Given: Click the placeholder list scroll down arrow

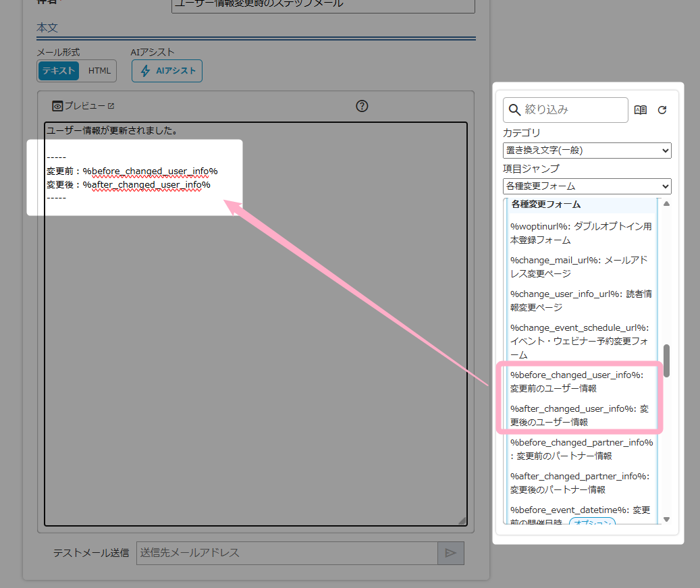Looking at the screenshot, I should point(667,519).
